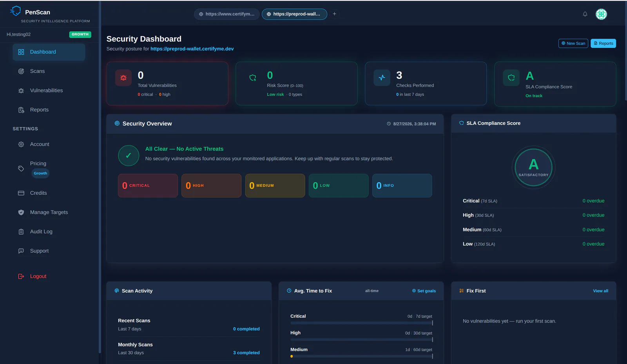Click the Medium time-to-fix progress bar

point(362,357)
